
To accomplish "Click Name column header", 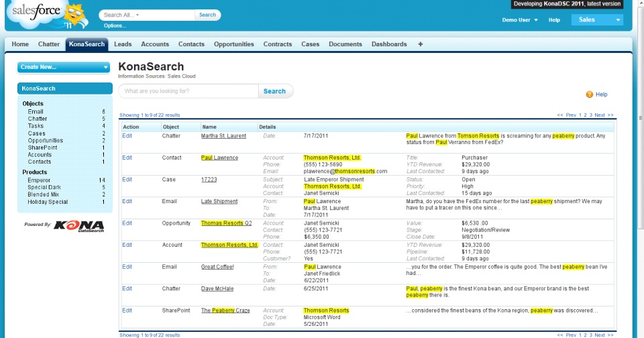I will pyautogui.click(x=209, y=127).
